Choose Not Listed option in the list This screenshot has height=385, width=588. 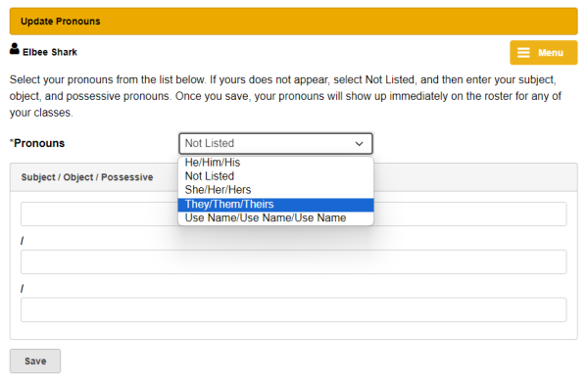[x=275, y=176]
